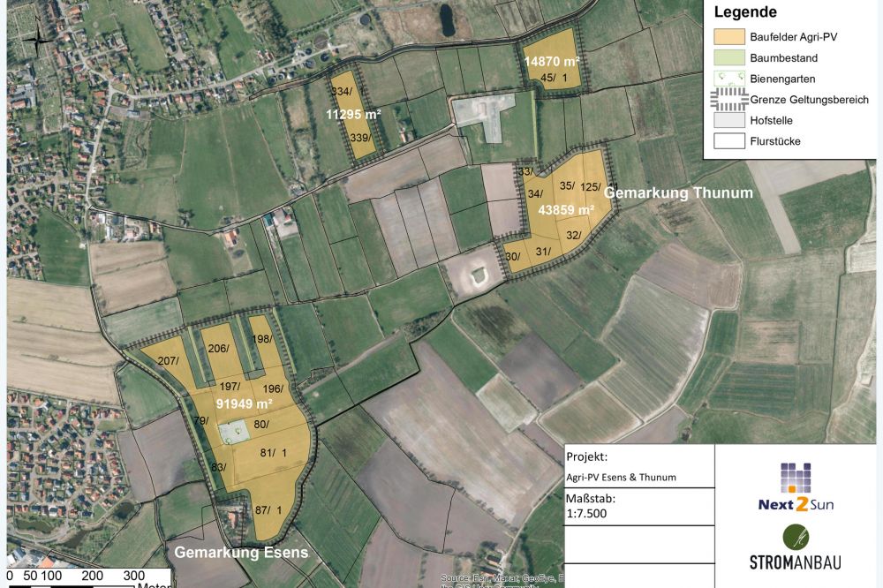Click the Gemarkung Thunum label
The height and width of the screenshot is (588, 883).
(x=678, y=193)
